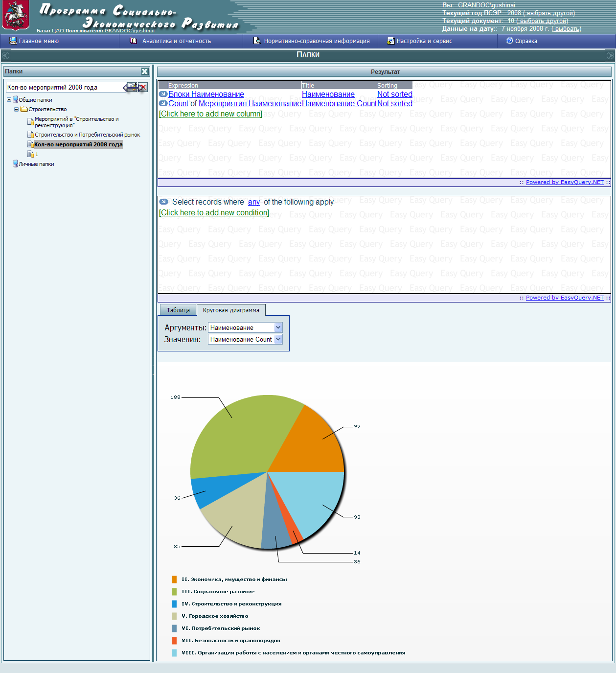Click the Общие папки computer icon

(x=16, y=99)
